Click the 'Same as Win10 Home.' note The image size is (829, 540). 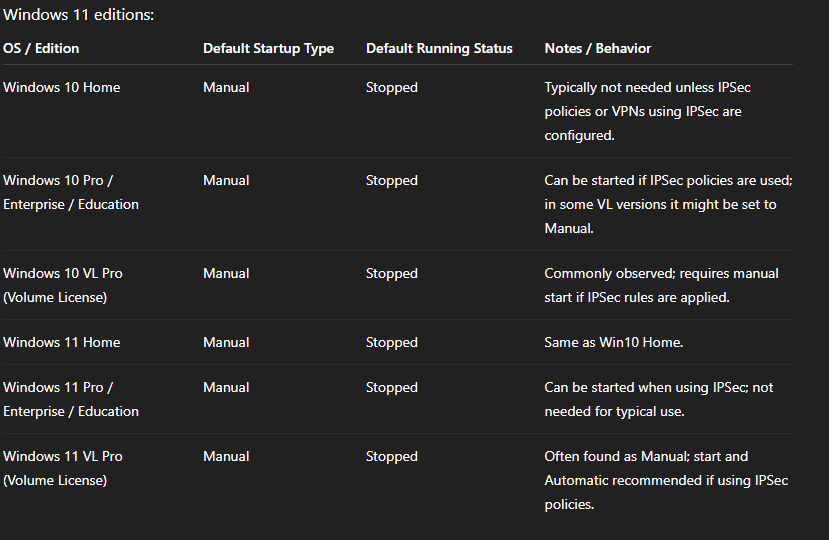click(611, 342)
